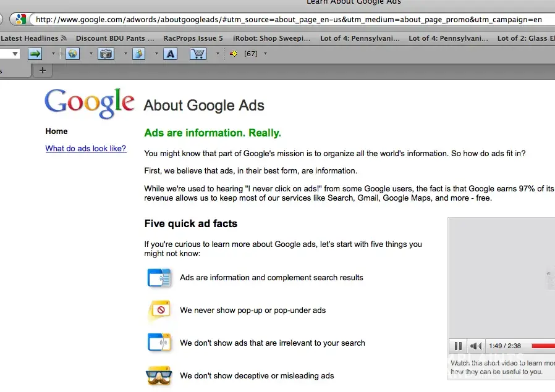The image size is (555, 392).
Task: Pause the video
Action: tap(458, 346)
